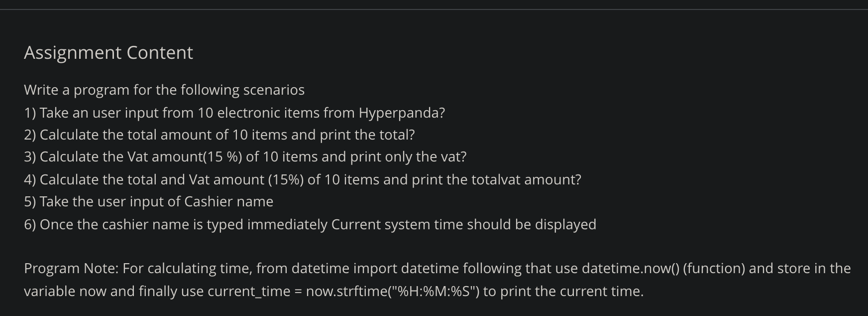Click the 'datetime.now()' code text
This screenshot has height=316, width=868.
pos(630,268)
